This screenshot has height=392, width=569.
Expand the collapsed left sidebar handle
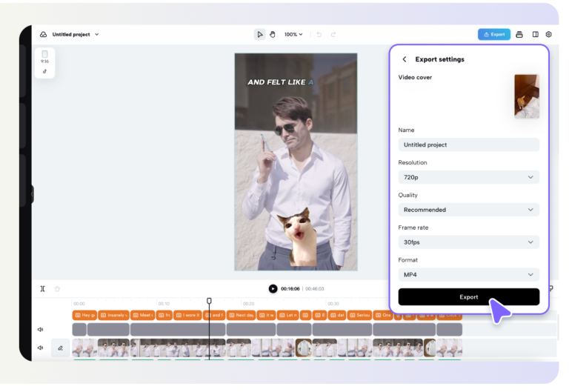(x=32, y=194)
